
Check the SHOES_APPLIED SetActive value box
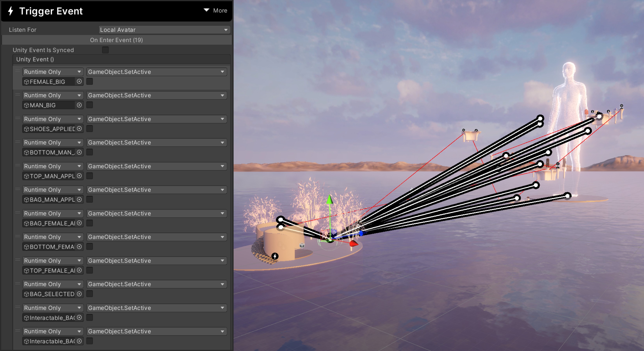90,129
